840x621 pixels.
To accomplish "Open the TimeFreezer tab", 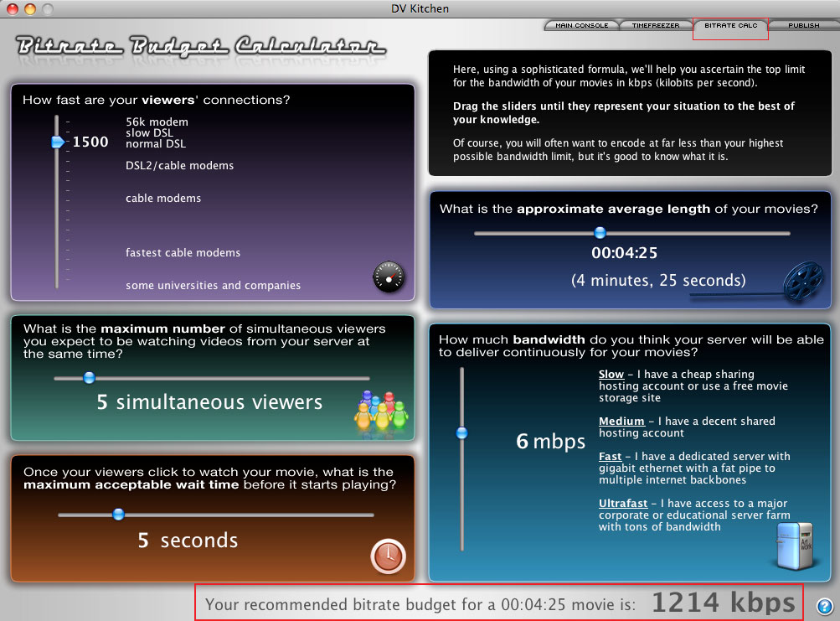I will tap(656, 26).
